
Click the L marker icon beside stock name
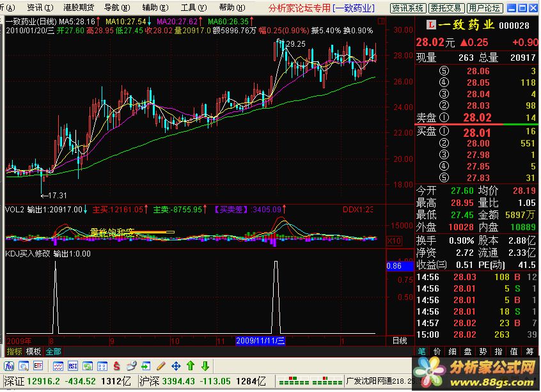431,24
